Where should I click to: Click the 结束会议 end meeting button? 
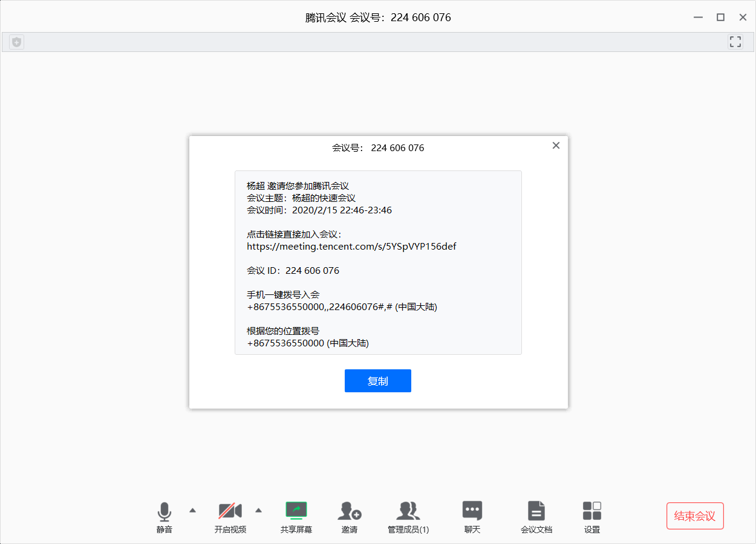click(x=695, y=516)
